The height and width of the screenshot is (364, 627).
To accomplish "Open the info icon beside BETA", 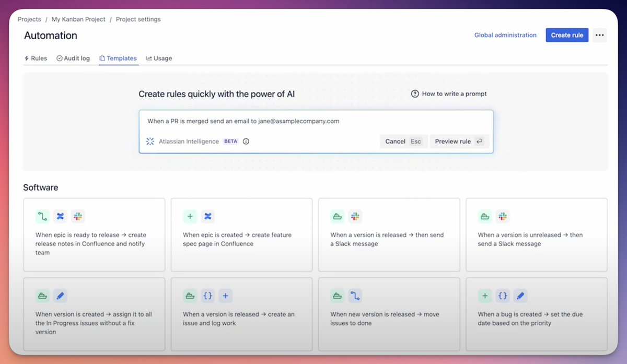I will [246, 142].
